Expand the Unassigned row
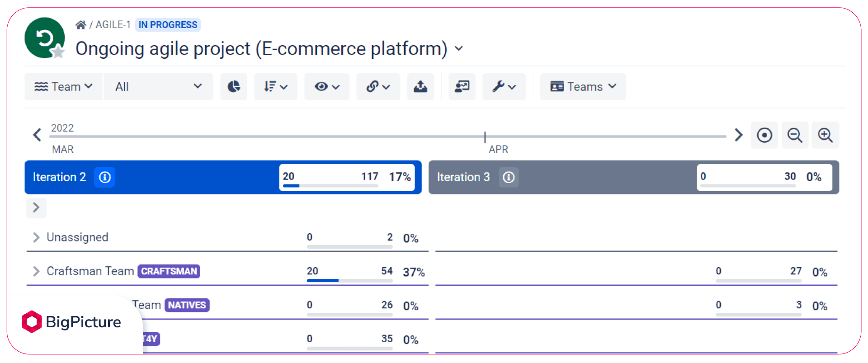Image resolution: width=868 pixels, height=363 pixels. (x=36, y=237)
